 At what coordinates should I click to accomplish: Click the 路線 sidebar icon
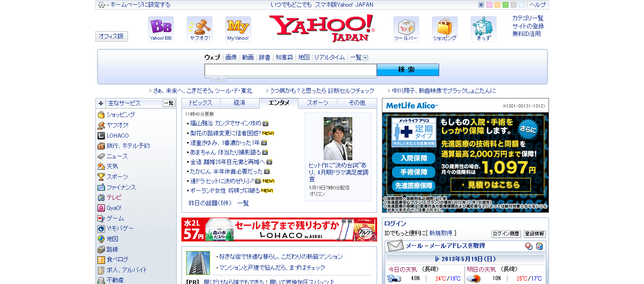[x=101, y=250]
